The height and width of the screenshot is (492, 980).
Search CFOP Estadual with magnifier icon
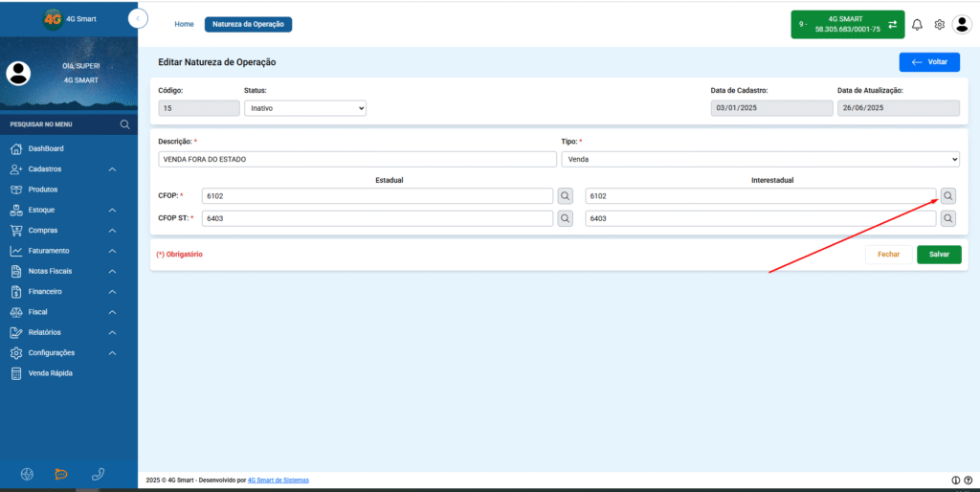pos(565,196)
